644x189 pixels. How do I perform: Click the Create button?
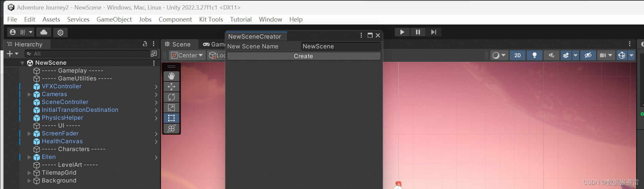[304, 56]
